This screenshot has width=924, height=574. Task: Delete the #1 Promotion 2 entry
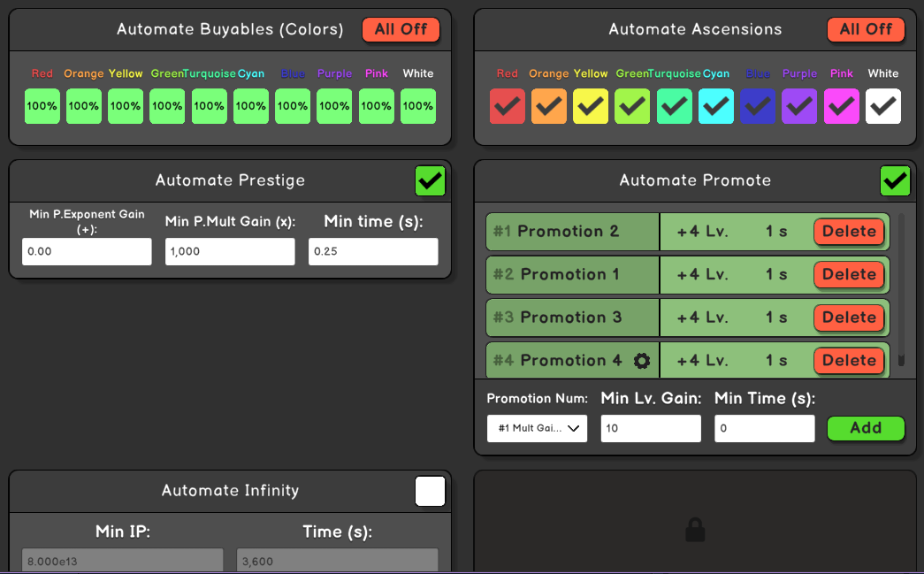[849, 232]
